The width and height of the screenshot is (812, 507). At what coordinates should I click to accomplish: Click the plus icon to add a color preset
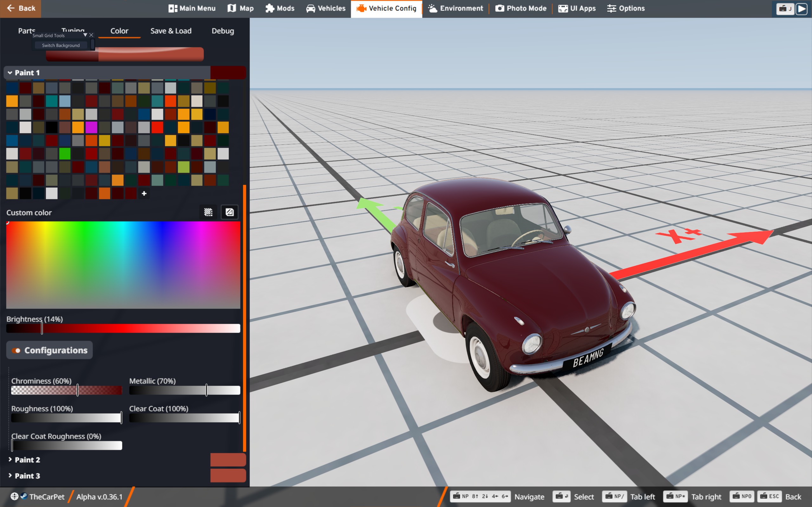click(x=144, y=194)
